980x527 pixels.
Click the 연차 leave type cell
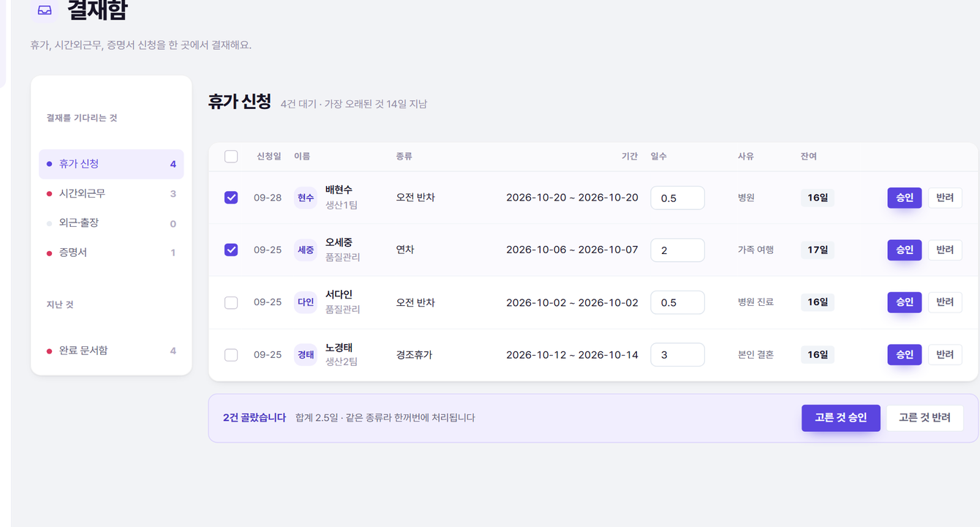405,250
